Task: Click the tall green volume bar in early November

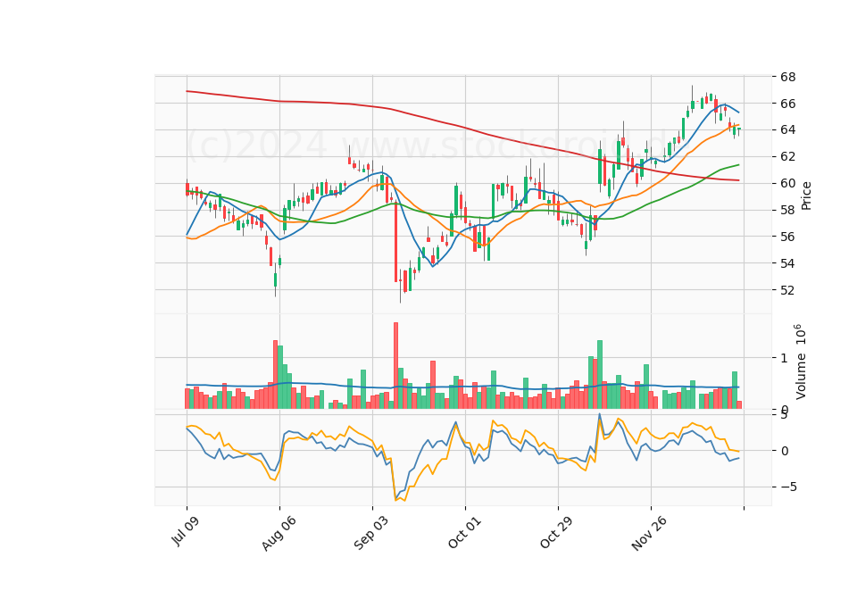Action: [600, 374]
